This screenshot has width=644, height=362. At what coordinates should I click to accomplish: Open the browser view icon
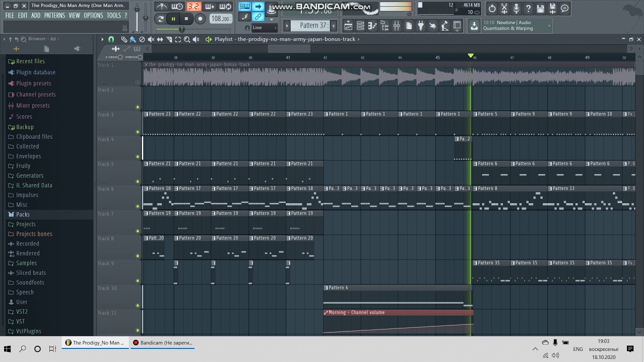[385, 25]
